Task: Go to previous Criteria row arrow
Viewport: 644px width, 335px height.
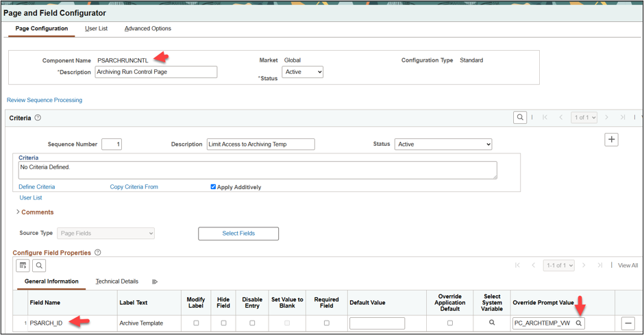Action: 560,117
